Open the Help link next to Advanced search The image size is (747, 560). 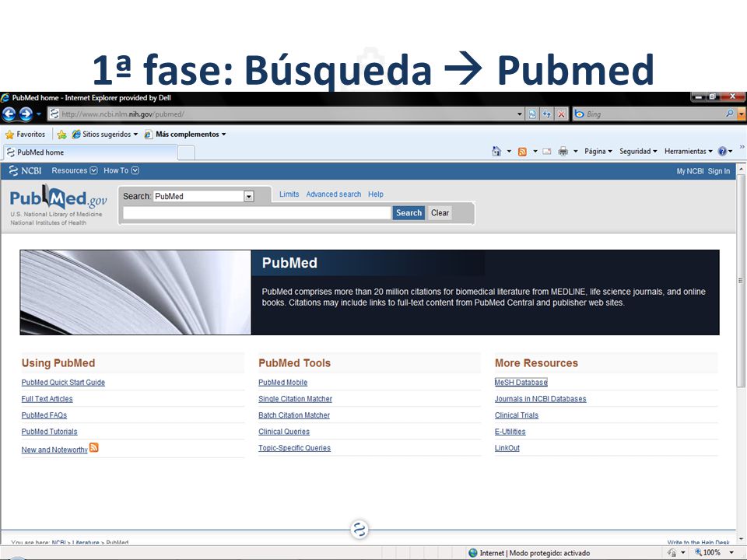point(375,194)
